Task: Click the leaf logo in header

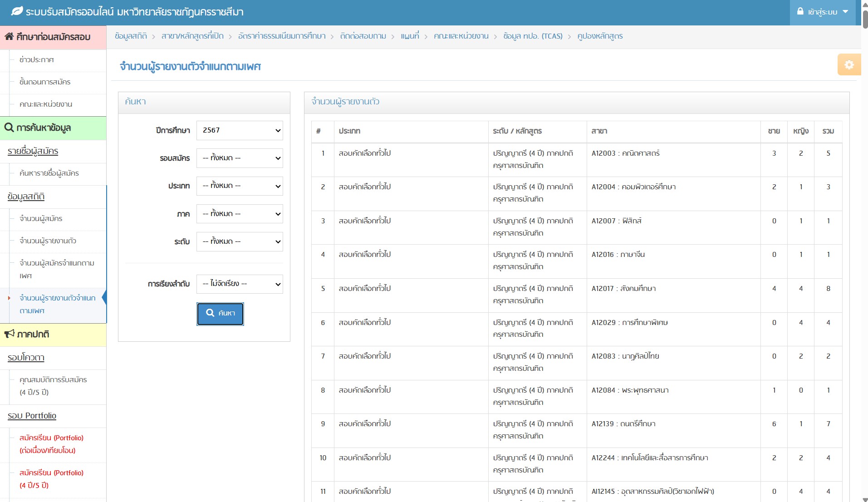Action: pos(17,11)
